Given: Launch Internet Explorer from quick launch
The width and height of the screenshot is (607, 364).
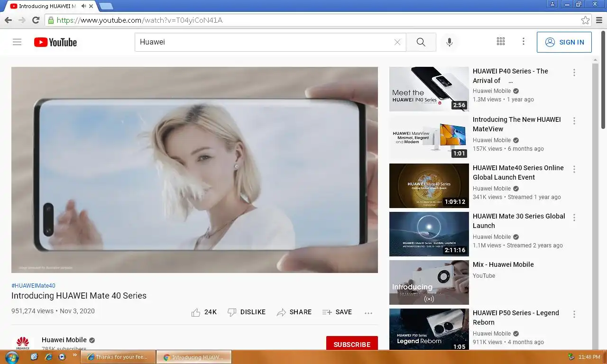Looking at the screenshot, I should pos(48,357).
